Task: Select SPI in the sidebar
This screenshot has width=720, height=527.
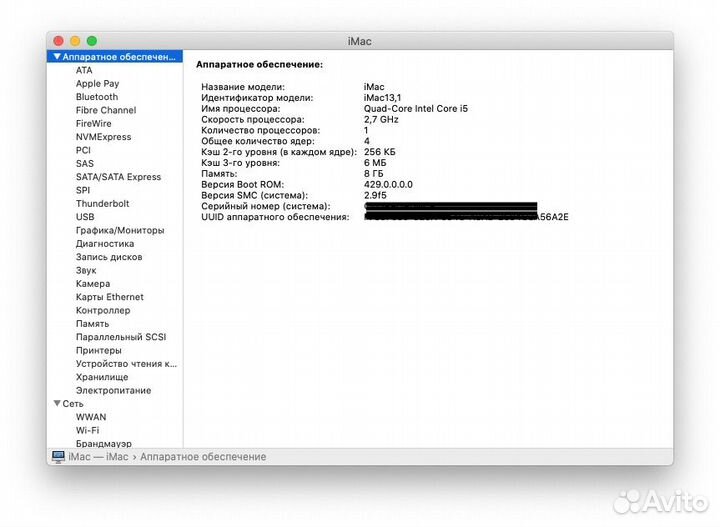Action: [83, 190]
